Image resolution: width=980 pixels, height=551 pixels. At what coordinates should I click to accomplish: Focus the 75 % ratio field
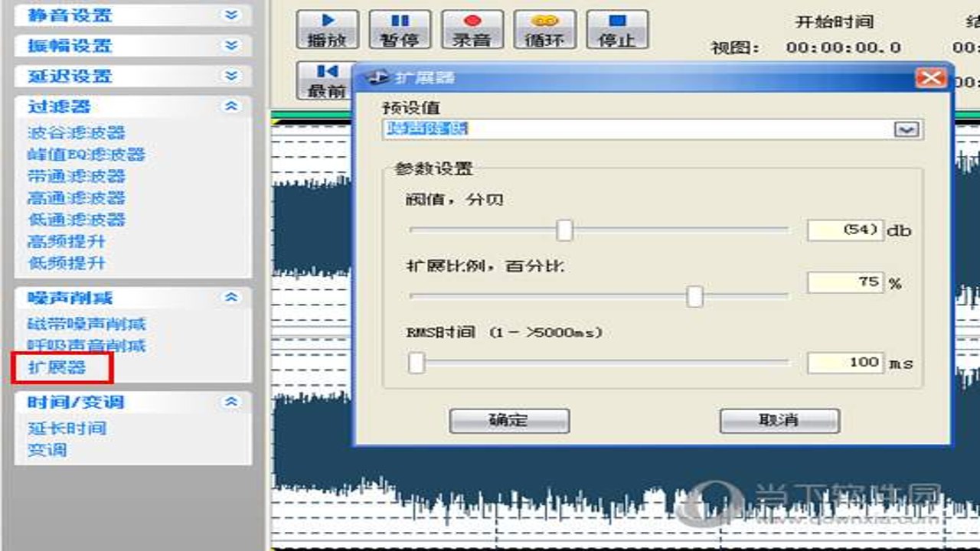[x=845, y=282]
